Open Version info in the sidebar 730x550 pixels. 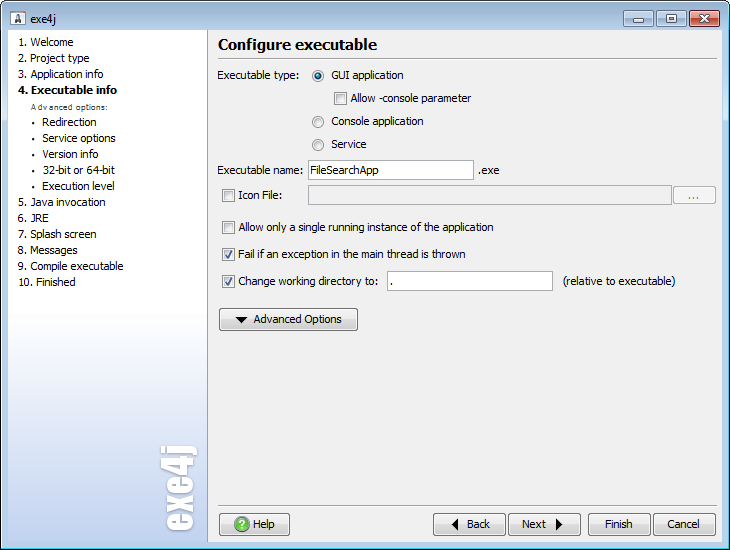point(70,154)
